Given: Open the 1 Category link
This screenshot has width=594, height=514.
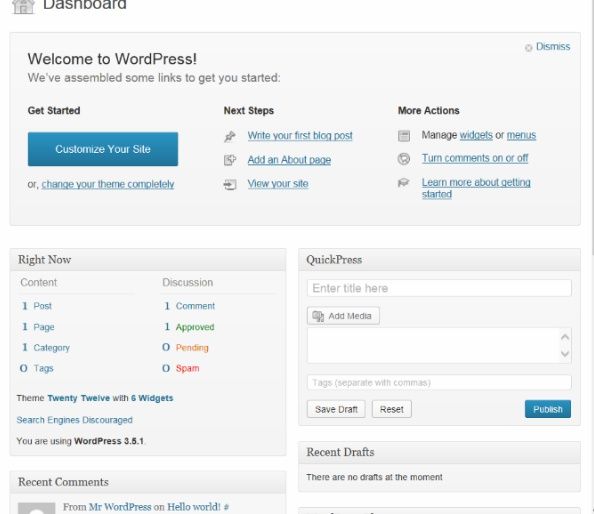Looking at the screenshot, I should (45, 347).
